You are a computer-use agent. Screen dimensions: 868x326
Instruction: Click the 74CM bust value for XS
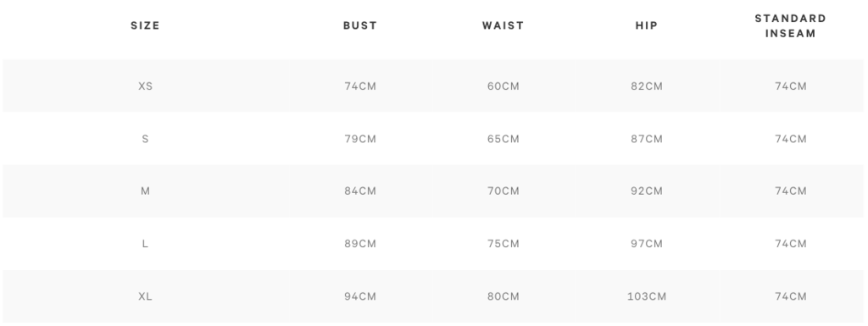coord(359,86)
